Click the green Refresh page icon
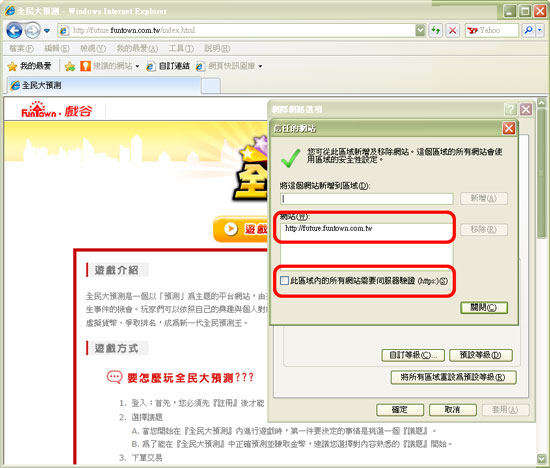This screenshot has height=468, width=550. [435, 31]
